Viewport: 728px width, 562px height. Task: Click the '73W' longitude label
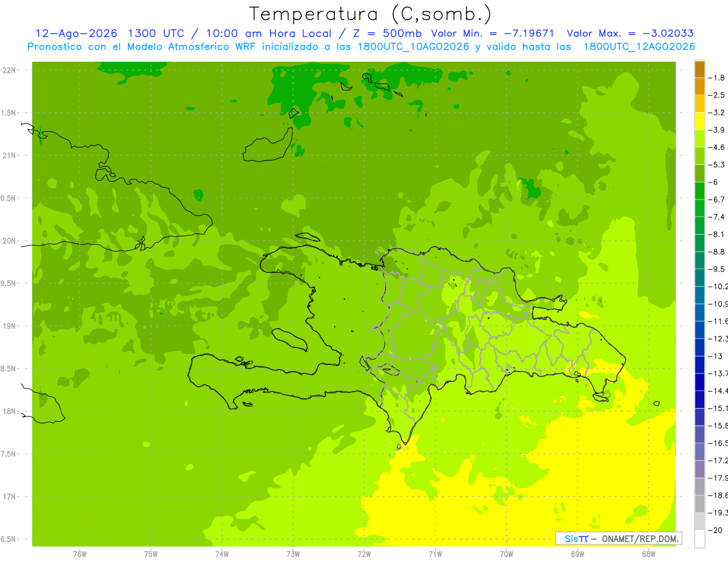click(x=293, y=554)
